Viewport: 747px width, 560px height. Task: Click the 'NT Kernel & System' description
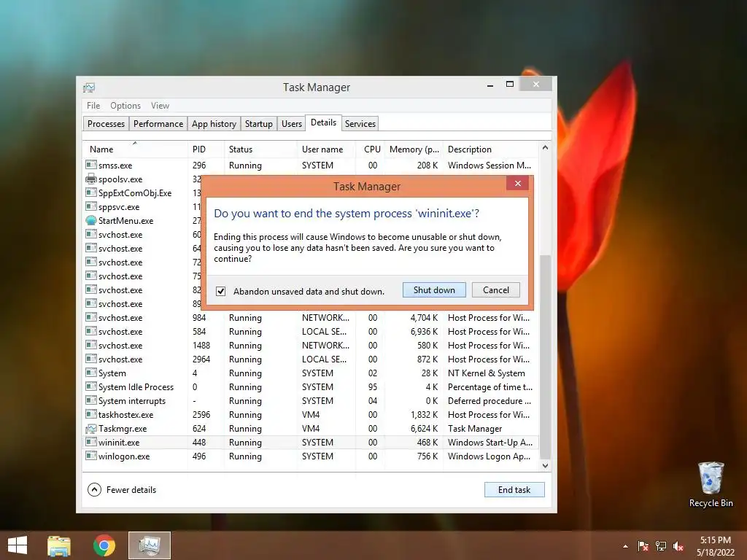pos(486,373)
